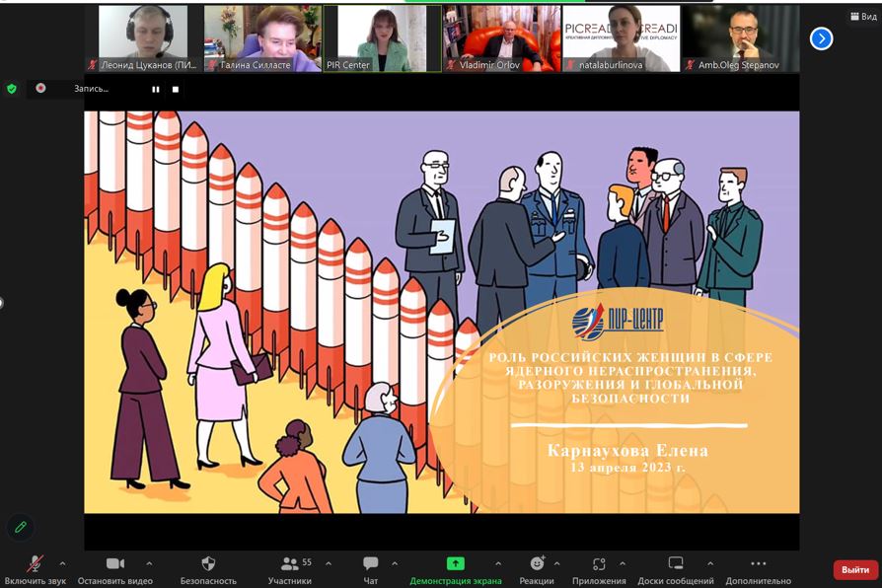
Task: Expand the arrow next to Участники
Action: tap(328, 564)
